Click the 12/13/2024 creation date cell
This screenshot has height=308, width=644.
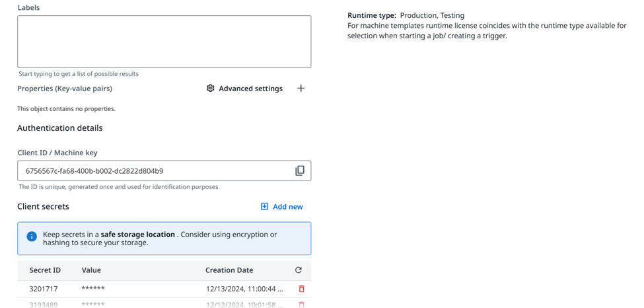pyautogui.click(x=244, y=289)
